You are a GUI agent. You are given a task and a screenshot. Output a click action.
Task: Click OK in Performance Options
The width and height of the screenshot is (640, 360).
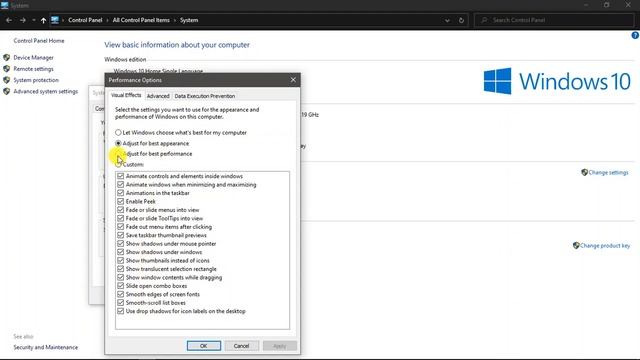click(204, 346)
